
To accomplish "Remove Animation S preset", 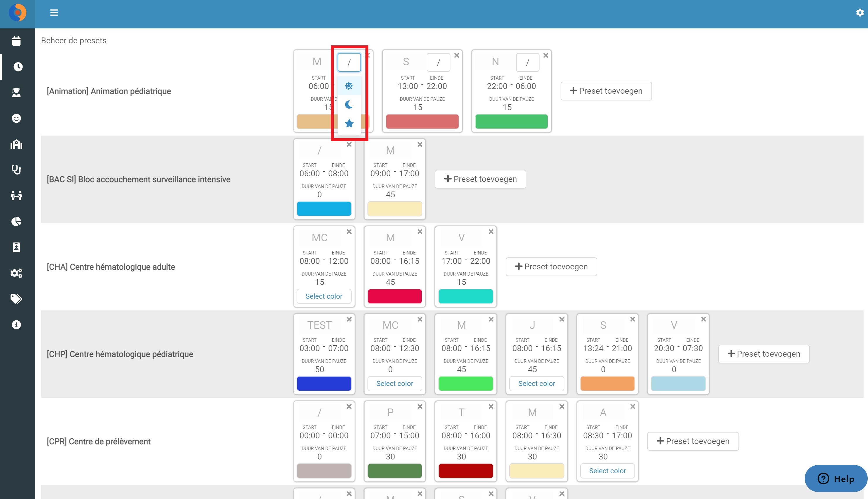I will [457, 56].
